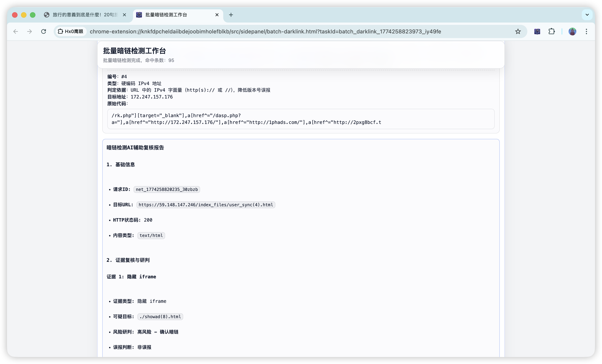Screen dimensions: 602x364
Task: Click the chrome-extension URL address field
Action: [x=265, y=31]
